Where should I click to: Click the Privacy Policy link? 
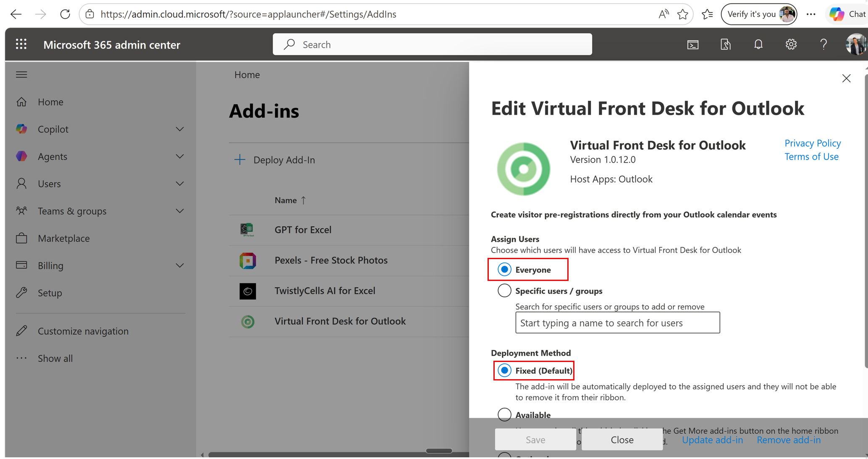coord(812,143)
